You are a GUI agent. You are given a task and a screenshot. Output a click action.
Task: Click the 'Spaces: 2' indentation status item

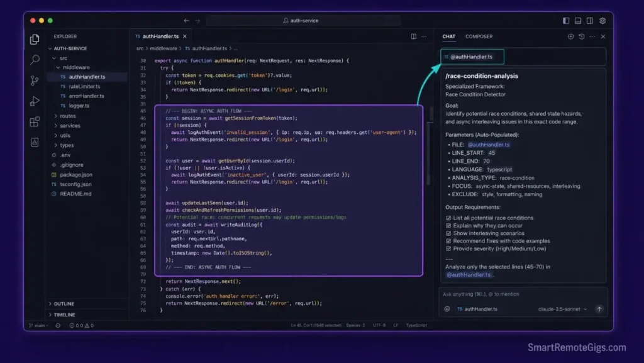pos(355,326)
